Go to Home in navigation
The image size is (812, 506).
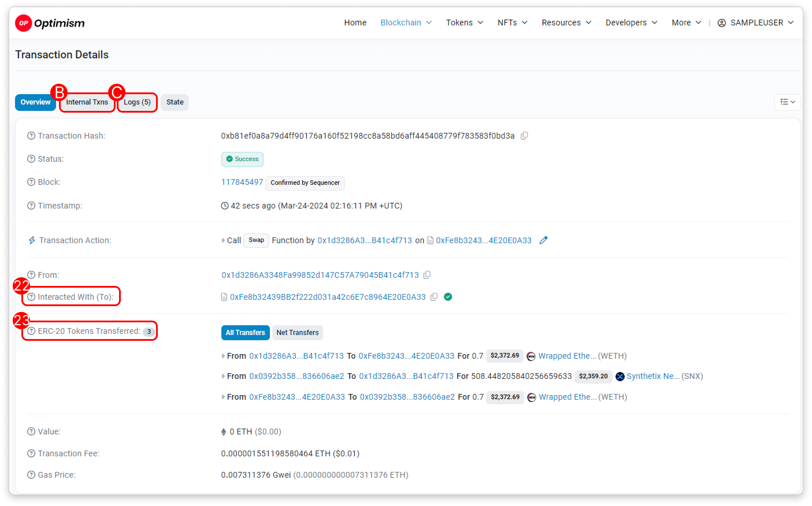pyautogui.click(x=355, y=23)
